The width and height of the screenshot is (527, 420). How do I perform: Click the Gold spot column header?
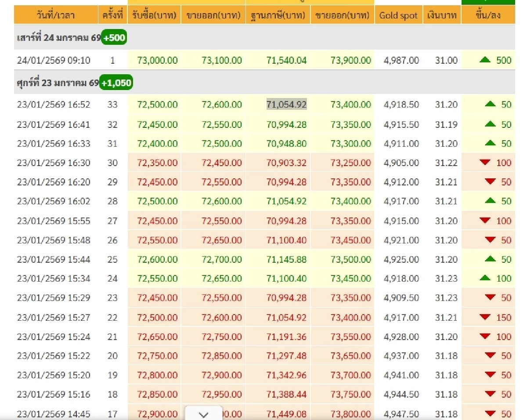tap(398, 15)
